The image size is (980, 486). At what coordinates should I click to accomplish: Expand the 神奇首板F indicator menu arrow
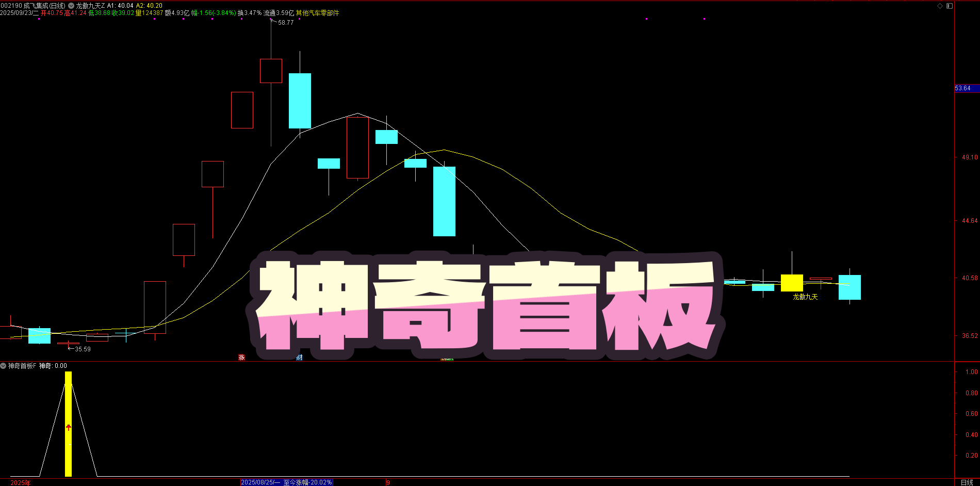pos(3,366)
